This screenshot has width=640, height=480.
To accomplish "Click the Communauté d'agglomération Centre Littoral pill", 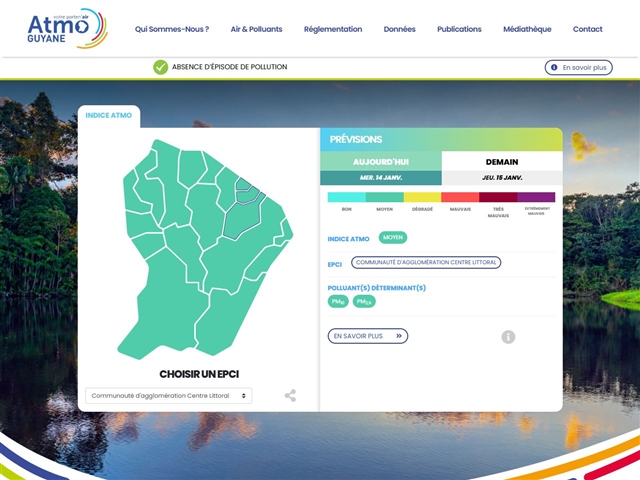I will (426, 262).
